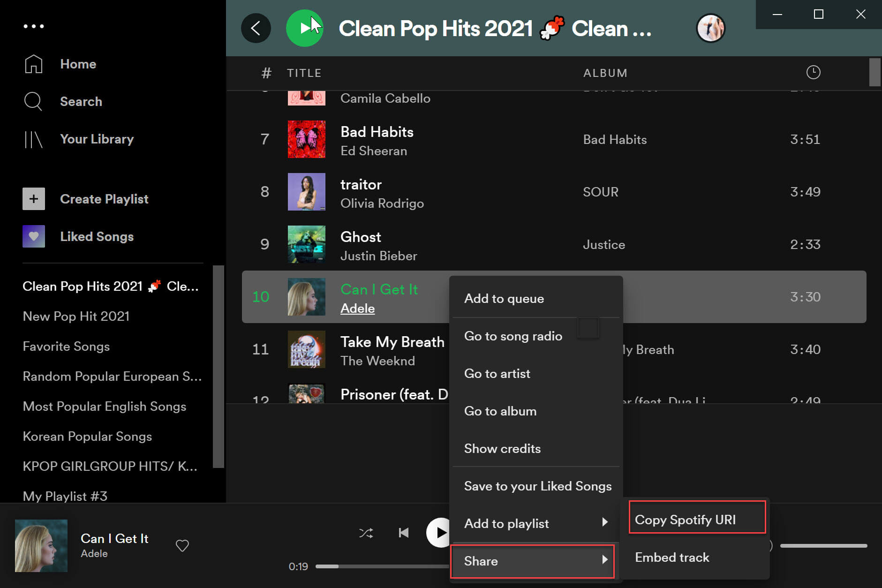Open Bad Habits album link
The image size is (882, 588).
(x=615, y=140)
